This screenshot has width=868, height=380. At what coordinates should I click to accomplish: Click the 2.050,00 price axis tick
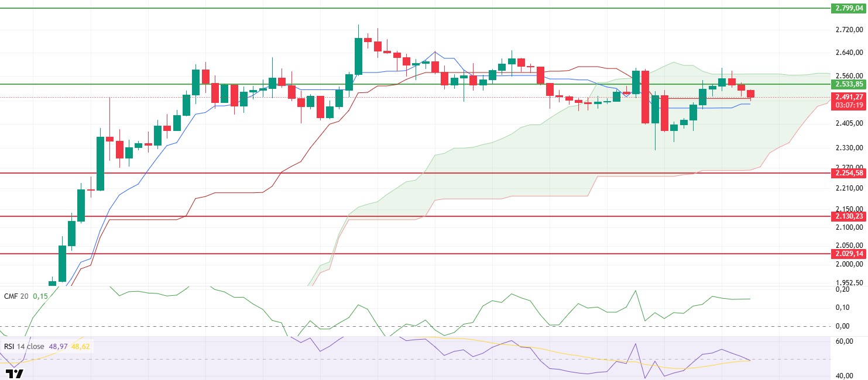850,246
